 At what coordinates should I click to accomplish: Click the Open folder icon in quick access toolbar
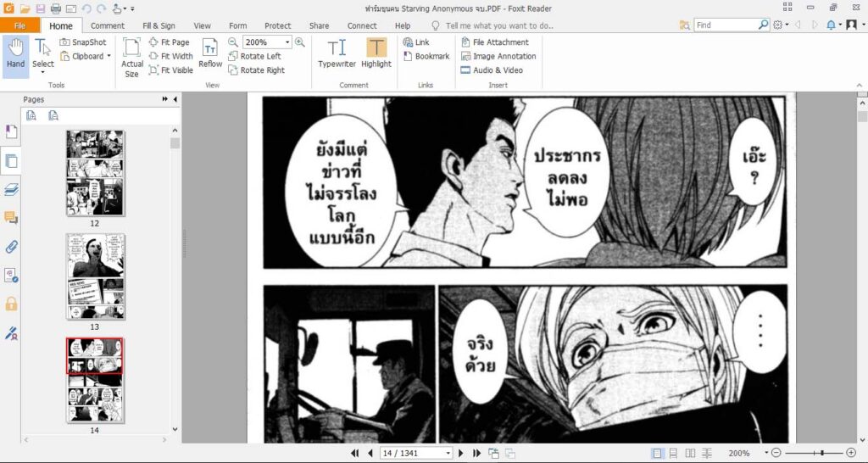click(25, 8)
